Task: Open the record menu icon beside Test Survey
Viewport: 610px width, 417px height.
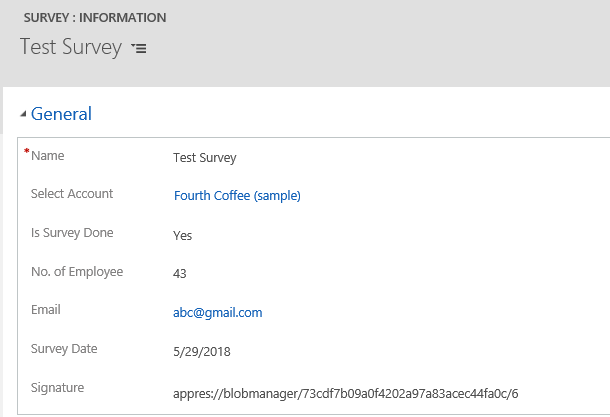Action: click(x=140, y=49)
